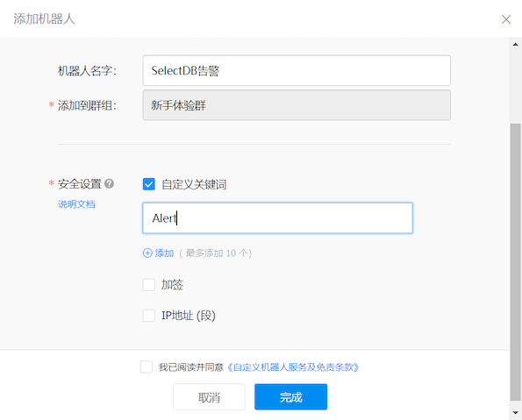The height and width of the screenshot is (420, 522).
Task: Click the 取消 button
Action: point(209,396)
